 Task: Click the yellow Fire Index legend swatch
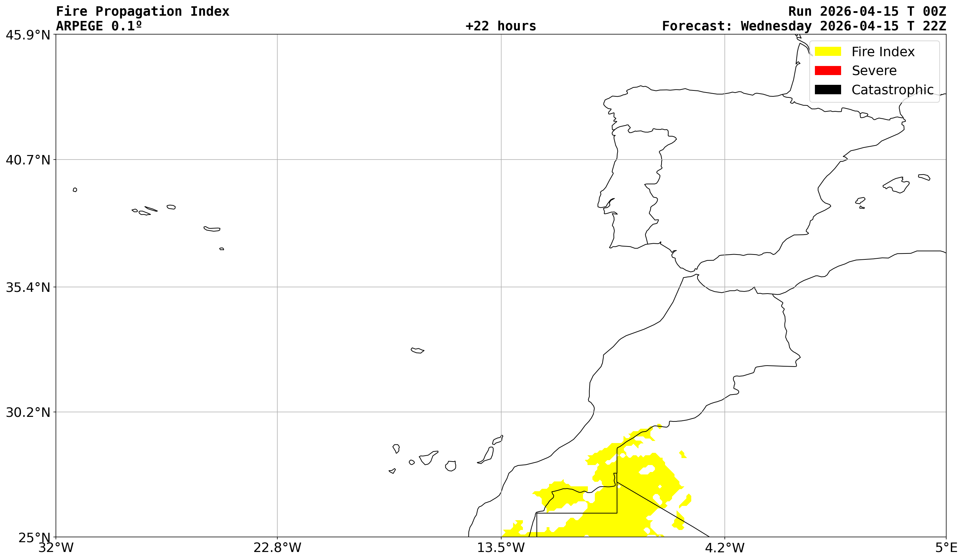pyautogui.click(x=828, y=52)
